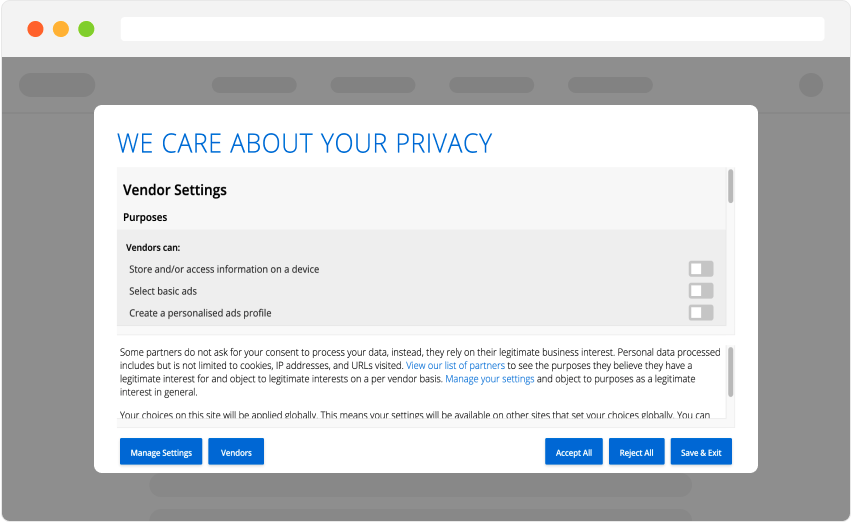
Task: Click the site logo placeholder in page header
Action: (x=57, y=85)
